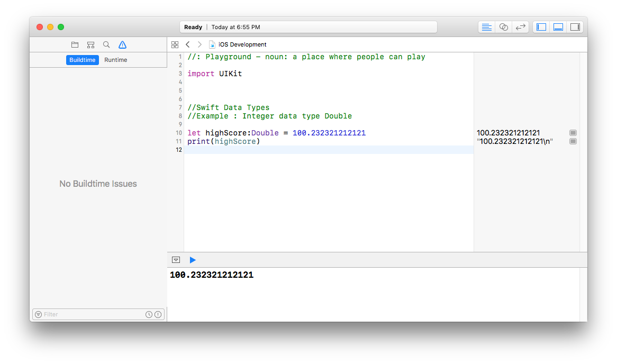Run the playground with the play button

point(193,260)
